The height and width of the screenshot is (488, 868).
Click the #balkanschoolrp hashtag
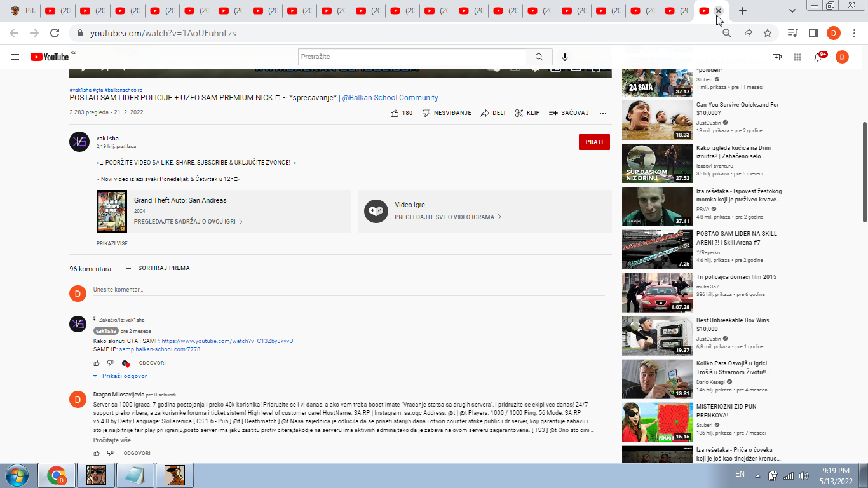123,90
